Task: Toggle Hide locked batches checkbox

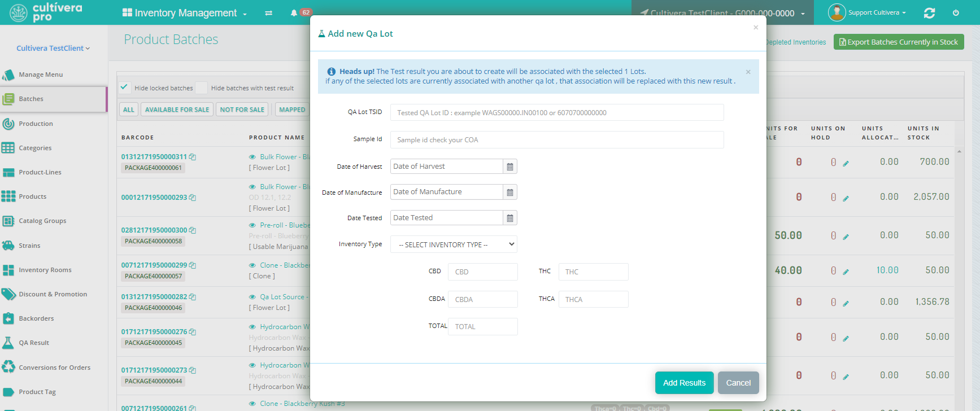Action: coord(125,87)
